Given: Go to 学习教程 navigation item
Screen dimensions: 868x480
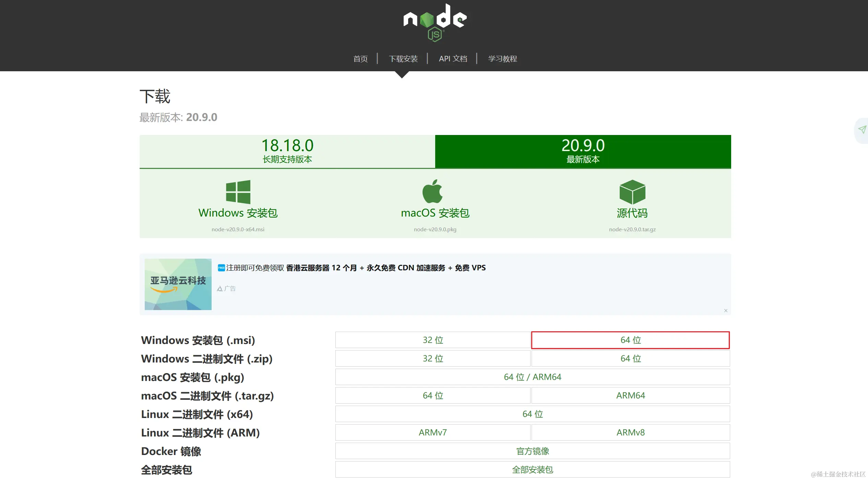Looking at the screenshot, I should (502, 59).
